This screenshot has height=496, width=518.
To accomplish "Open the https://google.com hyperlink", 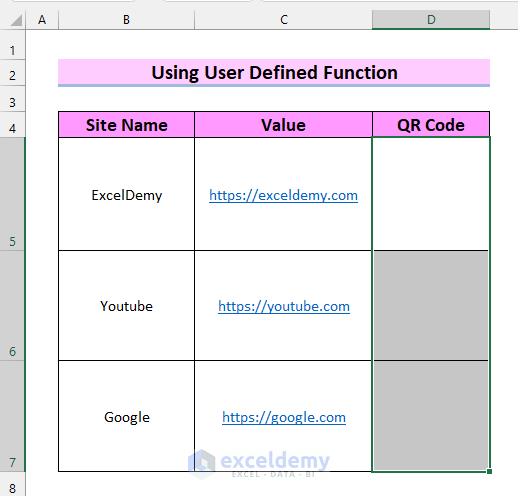I will coord(284,417).
